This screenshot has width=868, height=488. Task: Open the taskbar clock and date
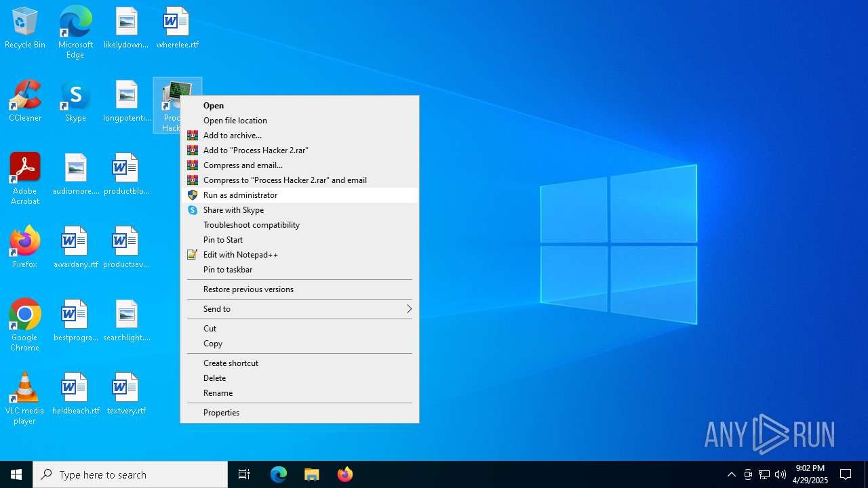coord(810,474)
